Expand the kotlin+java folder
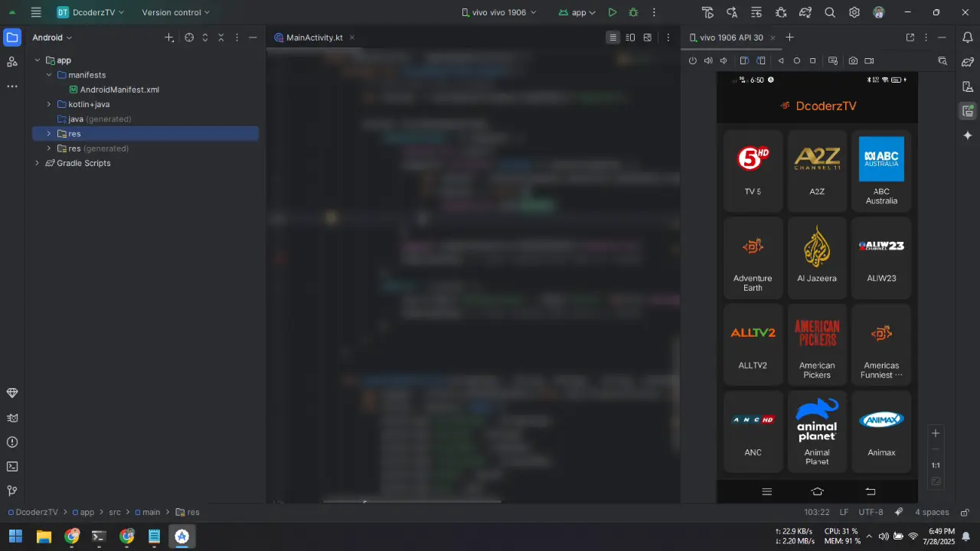 pyautogui.click(x=49, y=104)
